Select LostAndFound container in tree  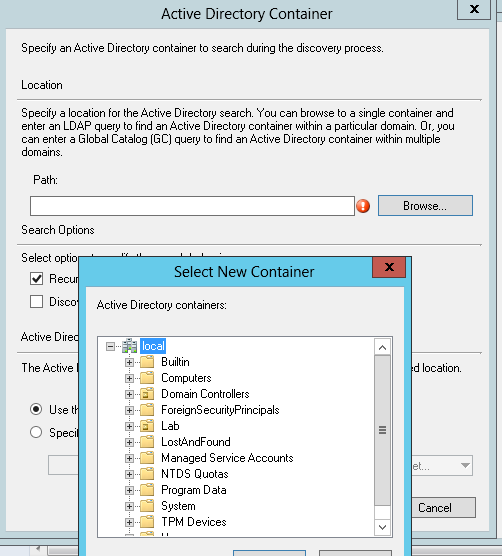point(196,442)
